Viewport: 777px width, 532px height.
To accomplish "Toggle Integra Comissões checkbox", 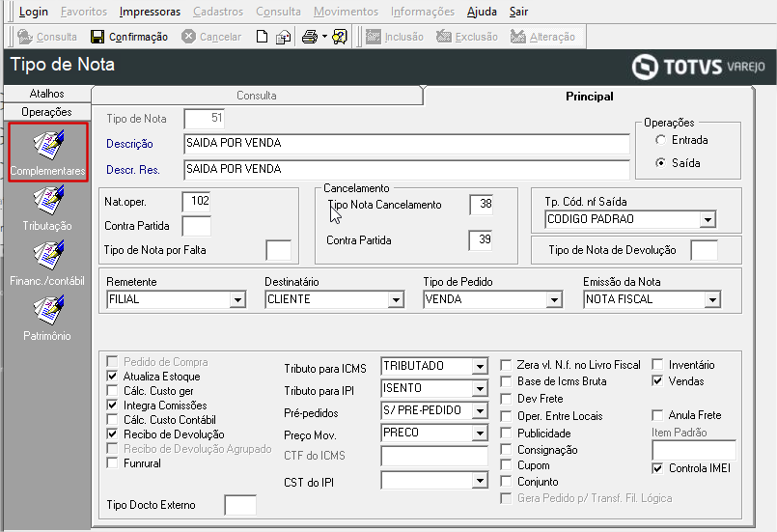I will tap(113, 405).
